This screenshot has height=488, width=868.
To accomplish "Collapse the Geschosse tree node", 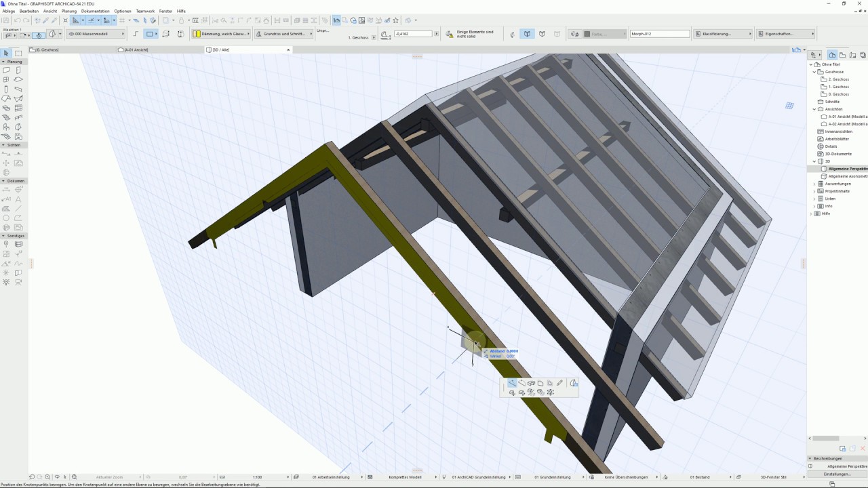I will pyautogui.click(x=815, y=72).
